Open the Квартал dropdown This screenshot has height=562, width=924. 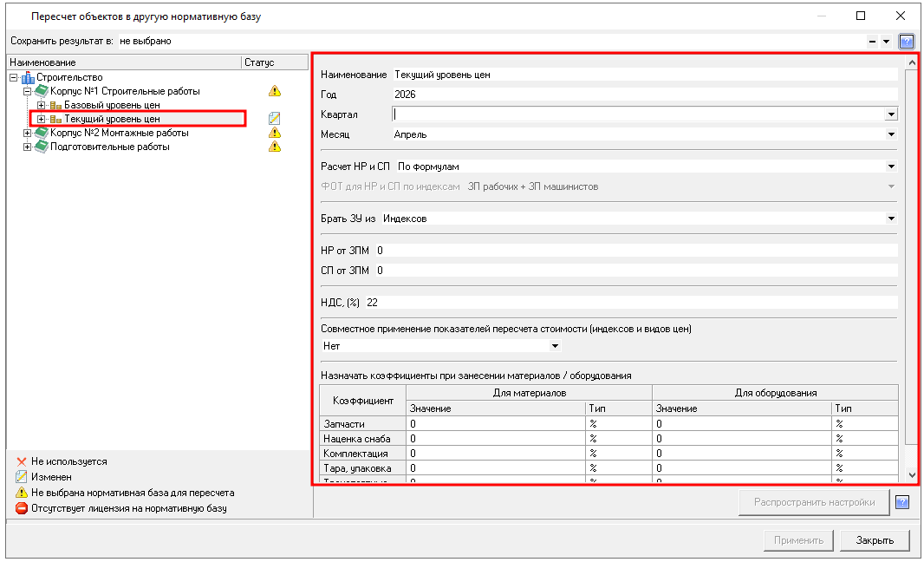[890, 114]
